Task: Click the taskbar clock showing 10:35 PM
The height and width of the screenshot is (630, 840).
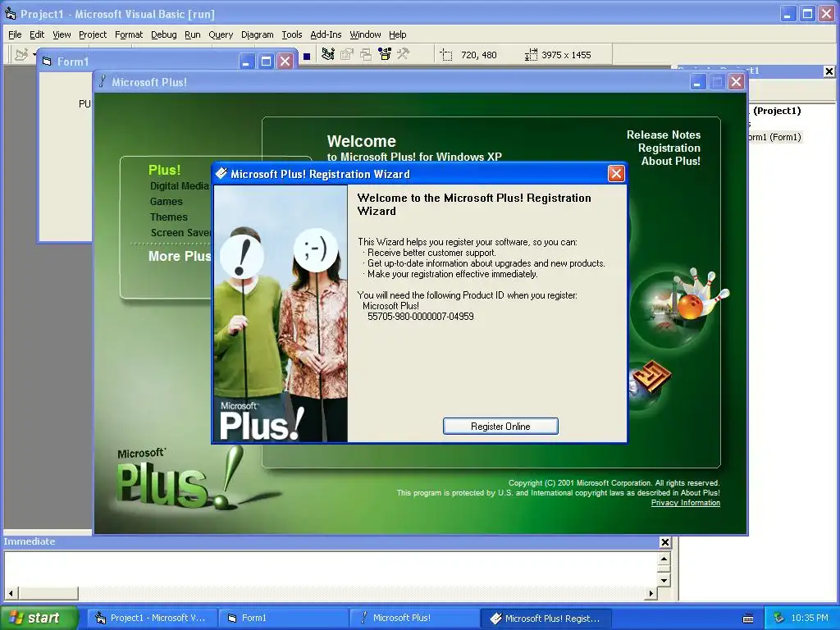Action: pos(810,618)
